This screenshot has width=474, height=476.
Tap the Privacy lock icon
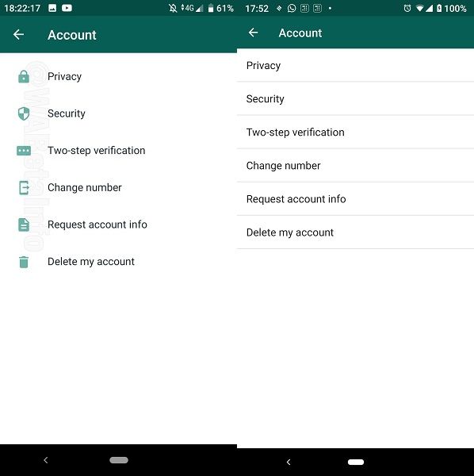pyautogui.click(x=24, y=76)
